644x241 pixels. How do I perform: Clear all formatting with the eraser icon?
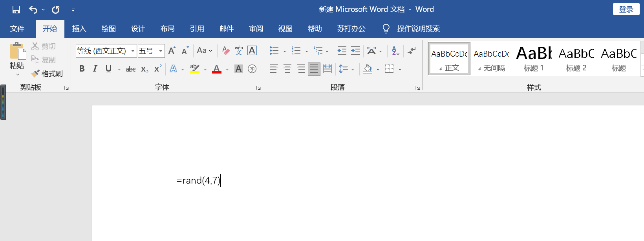coord(226,51)
